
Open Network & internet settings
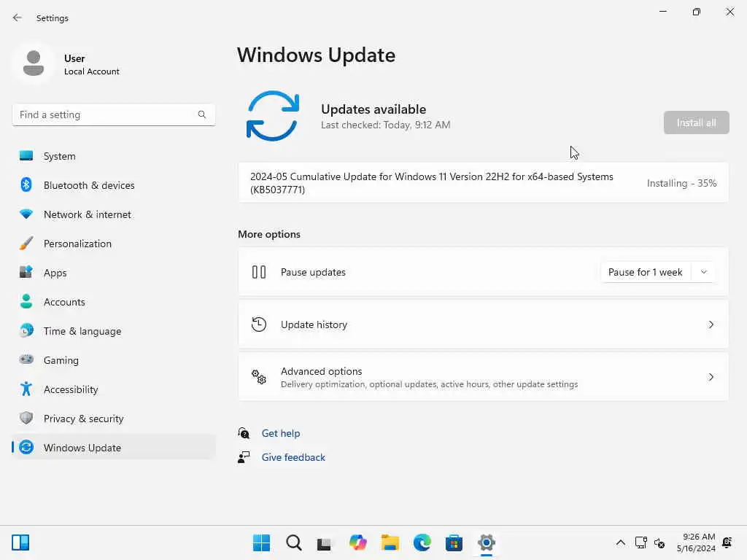pyautogui.click(x=113, y=214)
